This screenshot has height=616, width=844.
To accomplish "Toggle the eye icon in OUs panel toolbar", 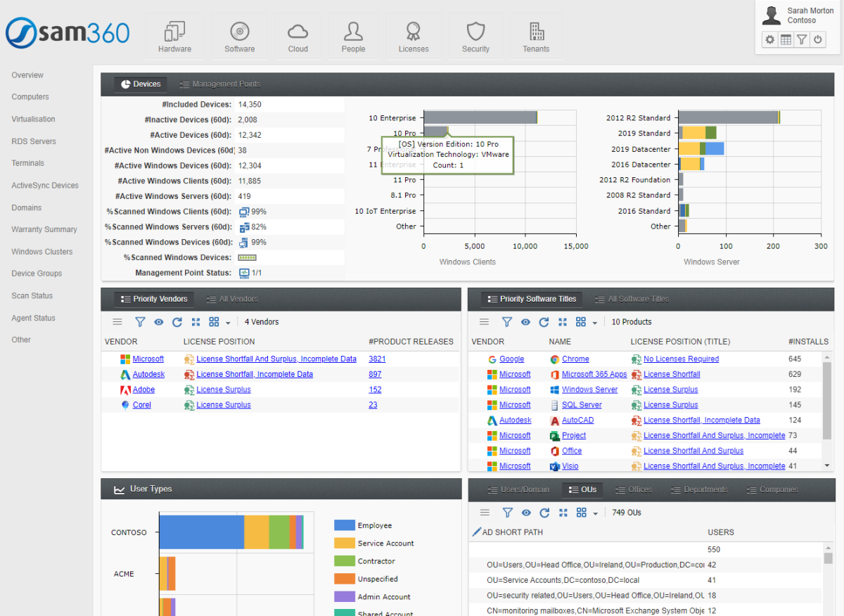I will tap(526, 512).
